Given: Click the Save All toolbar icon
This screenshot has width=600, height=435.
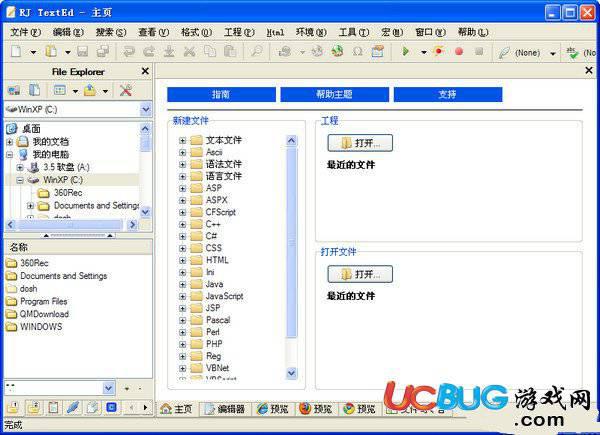Looking at the screenshot, I should (103, 51).
